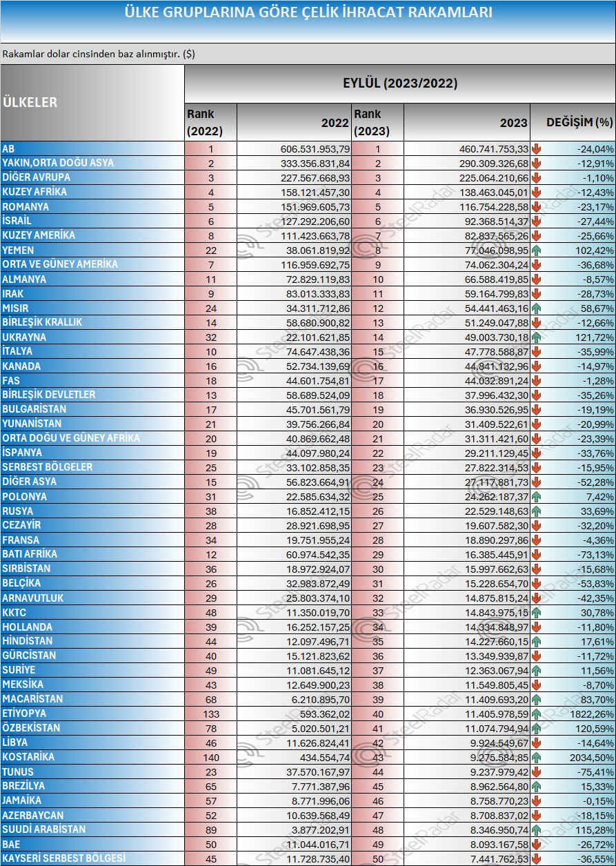Select the 2034,50% change for KOSTARİKA
Viewport: 616px width, 866px height.
[591, 757]
